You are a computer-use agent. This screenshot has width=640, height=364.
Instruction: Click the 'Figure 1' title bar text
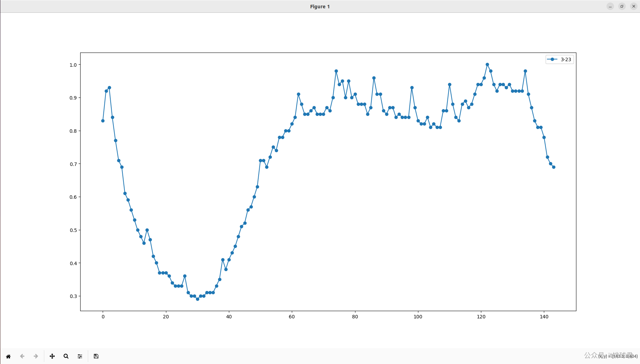point(320,7)
